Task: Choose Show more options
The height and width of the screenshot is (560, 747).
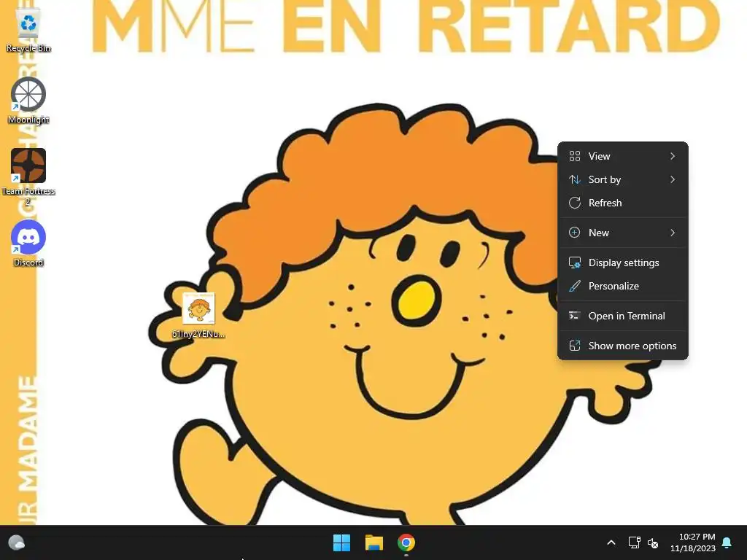Action: click(623, 346)
